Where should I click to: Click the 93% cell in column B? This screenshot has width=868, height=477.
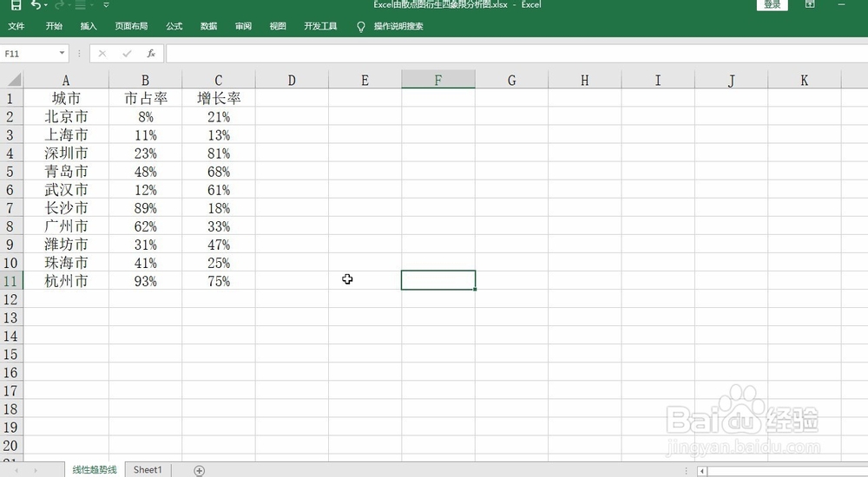pos(145,281)
